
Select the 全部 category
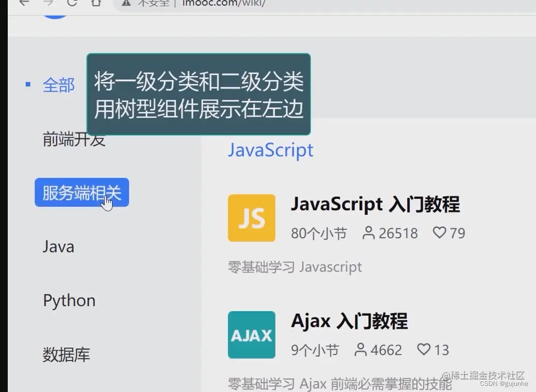click(59, 85)
